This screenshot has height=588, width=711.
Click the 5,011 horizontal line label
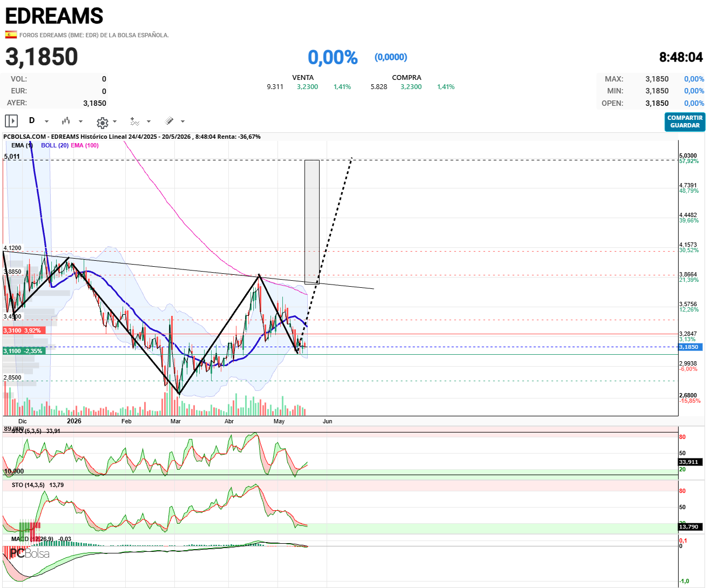(x=12, y=157)
